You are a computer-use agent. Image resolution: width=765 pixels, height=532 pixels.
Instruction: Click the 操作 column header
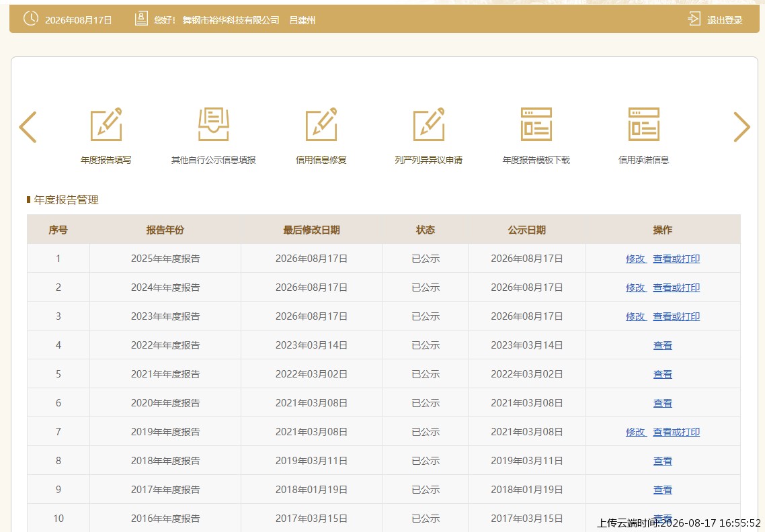point(663,230)
